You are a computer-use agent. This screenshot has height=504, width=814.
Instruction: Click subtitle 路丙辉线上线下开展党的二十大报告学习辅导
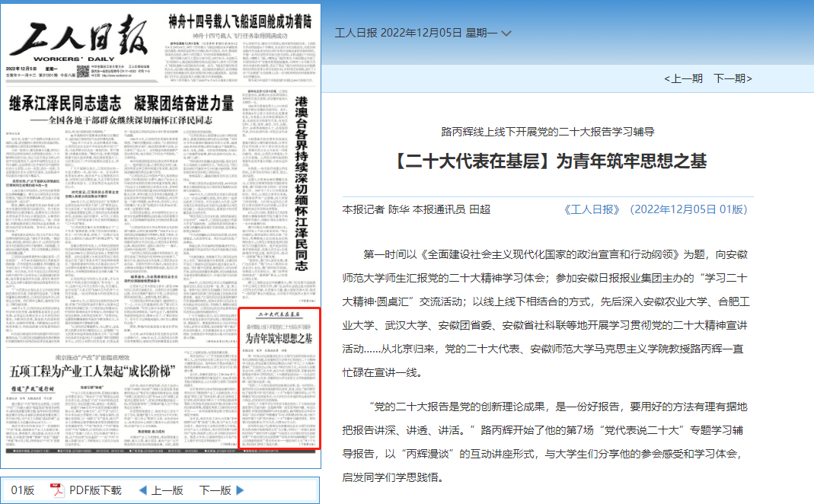(547, 132)
